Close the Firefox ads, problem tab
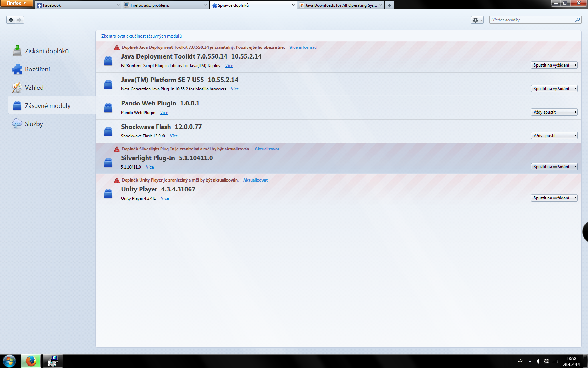This screenshot has height=368, width=588. point(205,5)
